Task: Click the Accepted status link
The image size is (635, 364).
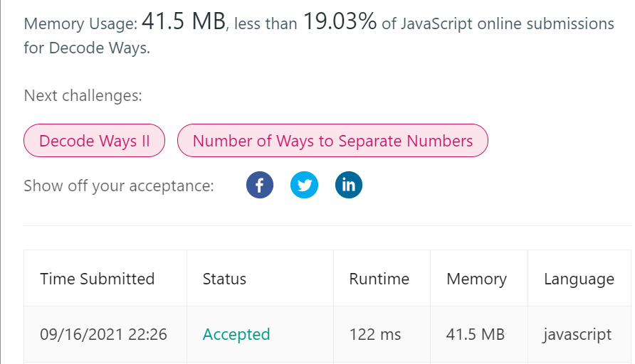Action: pyautogui.click(x=236, y=334)
